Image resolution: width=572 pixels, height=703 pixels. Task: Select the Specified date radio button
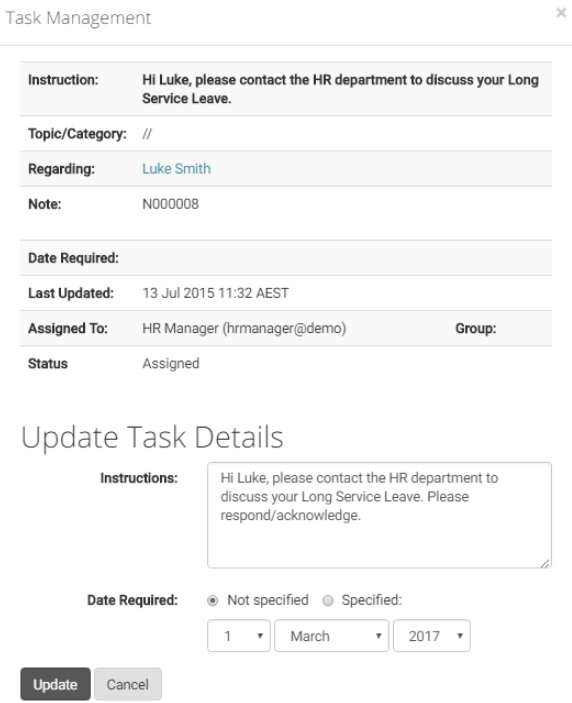click(328, 600)
